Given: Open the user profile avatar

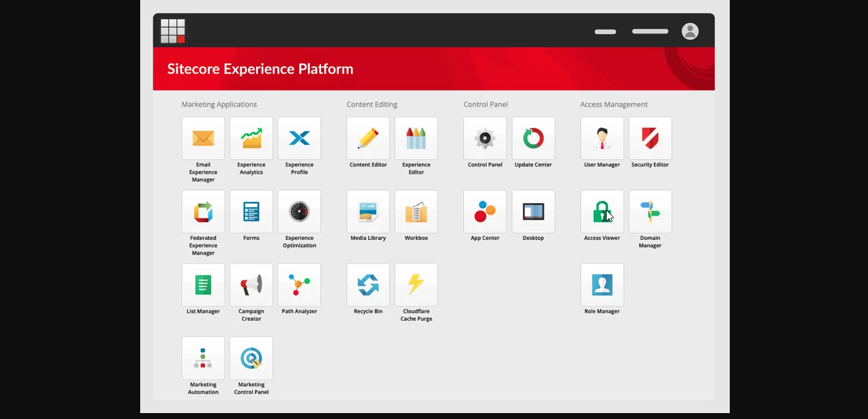Looking at the screenshot, I should pyautogui.click(x=690, y=31).
